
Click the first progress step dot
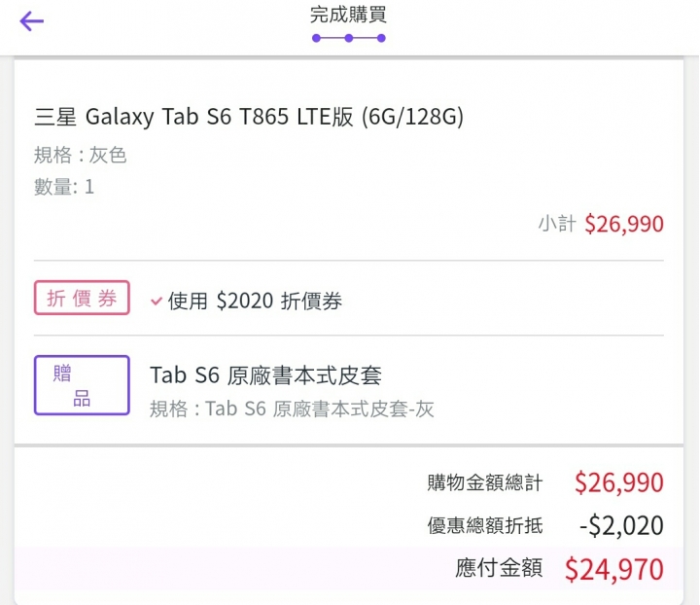(x=316, y=39)
